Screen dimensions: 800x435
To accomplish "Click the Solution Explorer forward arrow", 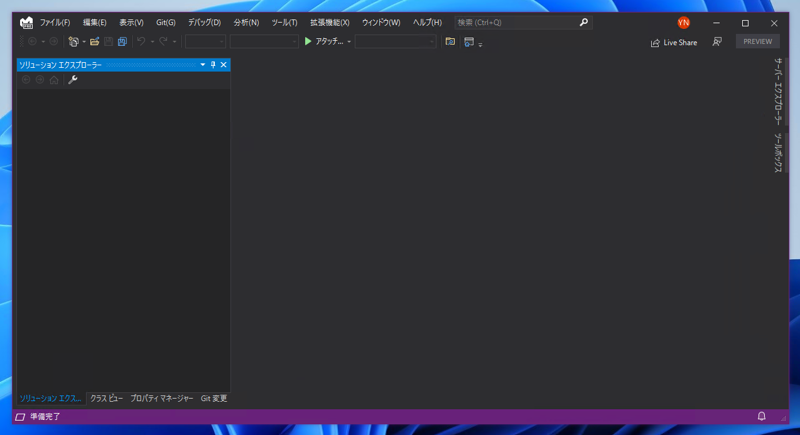I will [40, 80].
